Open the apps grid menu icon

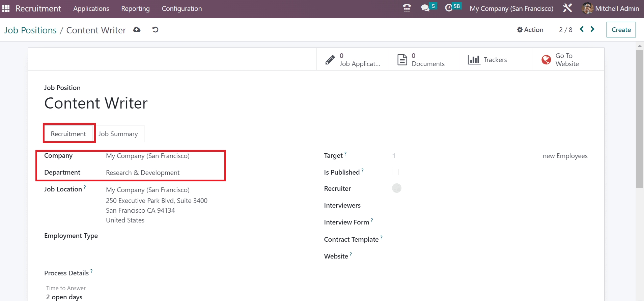point(6,8)
